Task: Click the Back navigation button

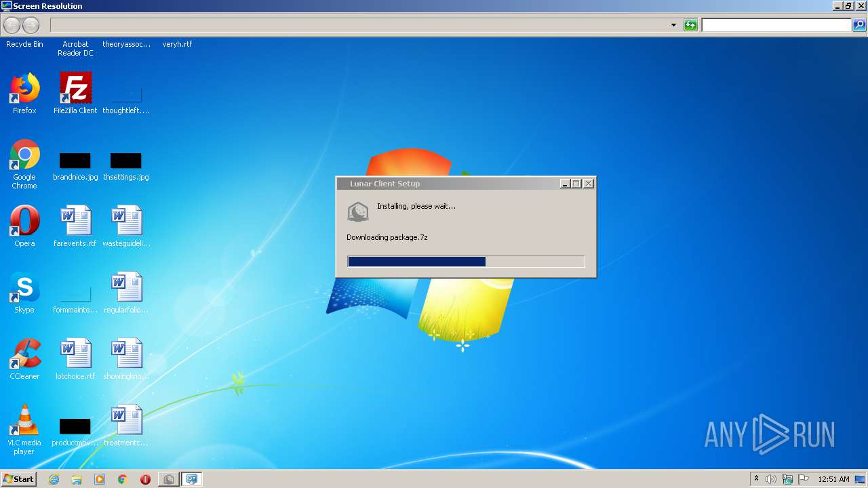Action: click(x=12, y=25)
